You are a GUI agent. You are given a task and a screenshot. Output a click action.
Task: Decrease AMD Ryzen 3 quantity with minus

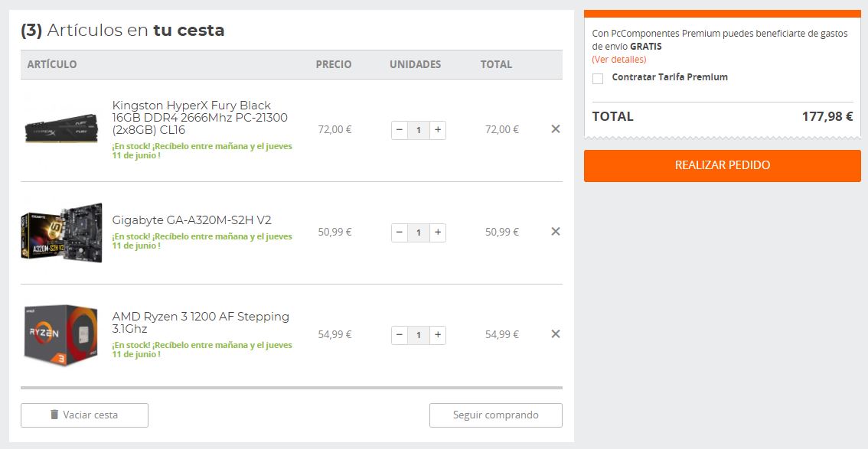[400, 335]
